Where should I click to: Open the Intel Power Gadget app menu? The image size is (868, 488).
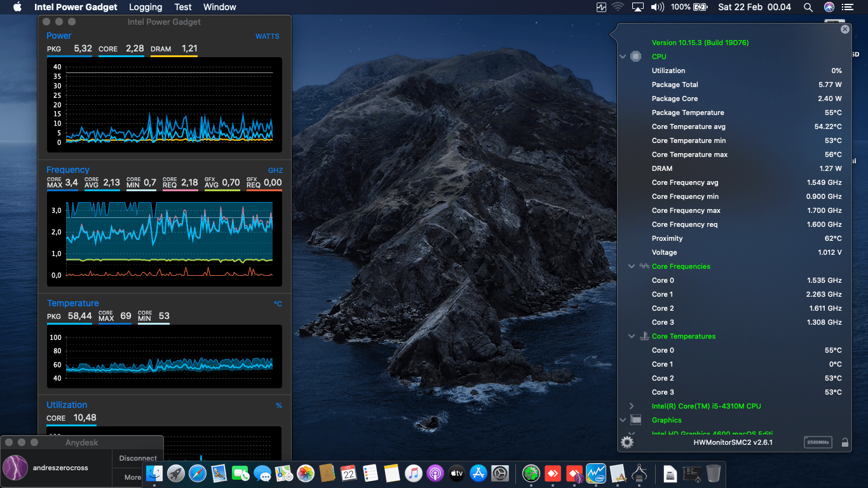[76, 7]
